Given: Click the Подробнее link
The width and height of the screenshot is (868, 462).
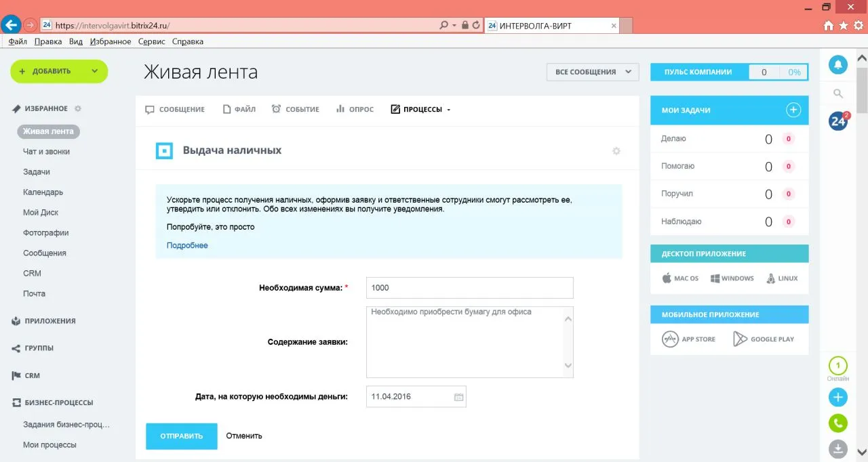Looking at the screenshot, I should pos(187,245).
